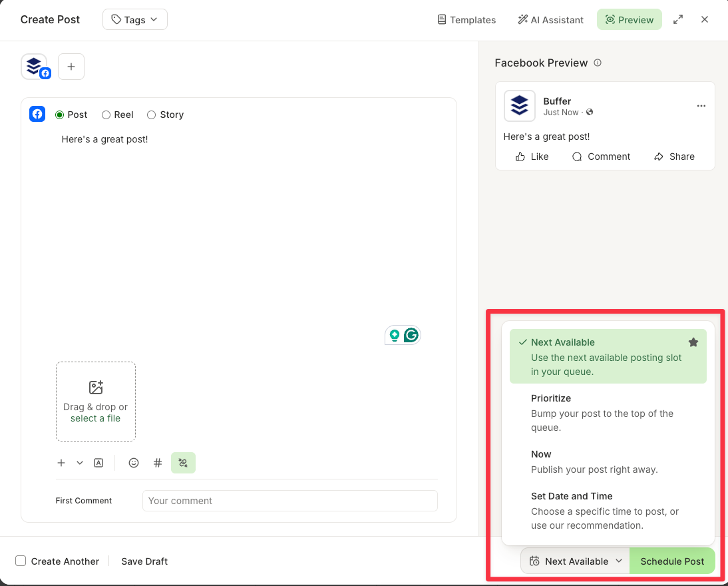Expand the composer with the arrows icon

click(678, 19)
